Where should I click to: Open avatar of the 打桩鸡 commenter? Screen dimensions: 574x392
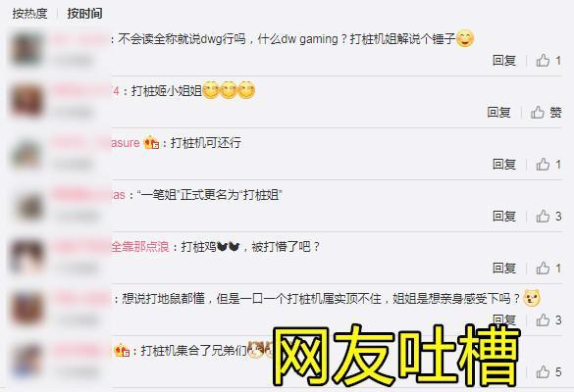click(26, 256)
